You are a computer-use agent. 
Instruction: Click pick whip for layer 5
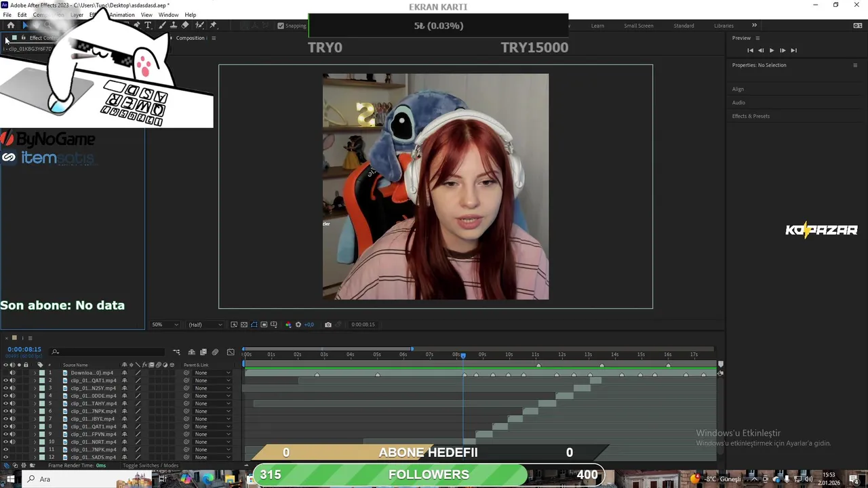(x=186, y=403)
